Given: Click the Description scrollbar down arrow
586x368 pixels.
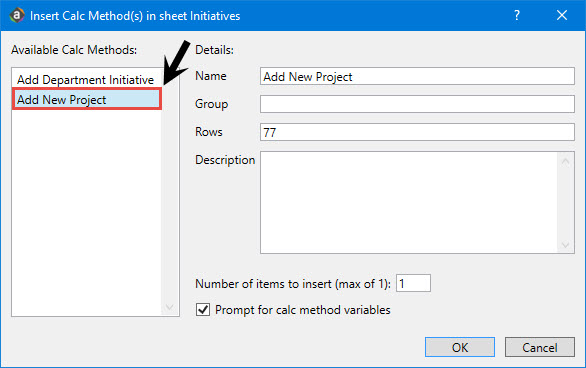Looking at the screenshot, I should (x=565, y=245).
